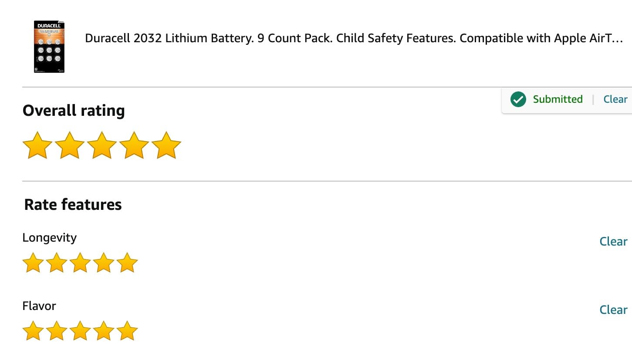Choose four stars for Flavor
Image resolution: width=632 pixels, height=364 pixels.
point(104,331)
